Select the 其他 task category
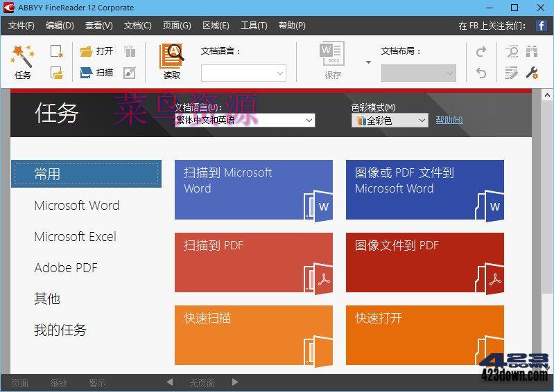 click(x=47, y=299)
